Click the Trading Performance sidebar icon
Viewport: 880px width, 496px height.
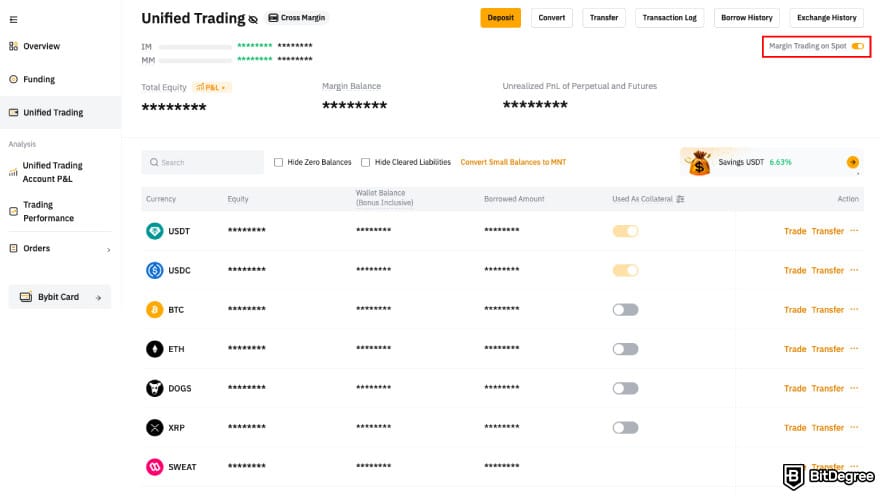coord(13,212)
